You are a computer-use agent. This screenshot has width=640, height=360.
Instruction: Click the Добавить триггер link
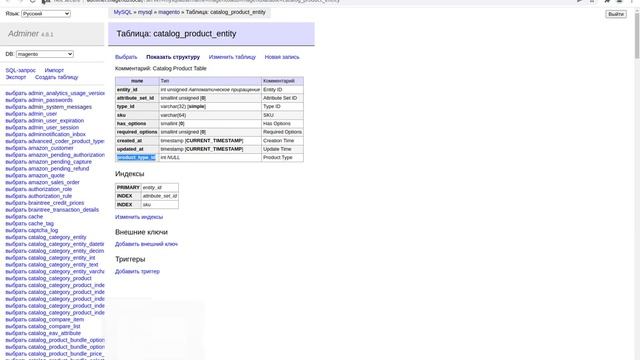click(x=137, y=271)
